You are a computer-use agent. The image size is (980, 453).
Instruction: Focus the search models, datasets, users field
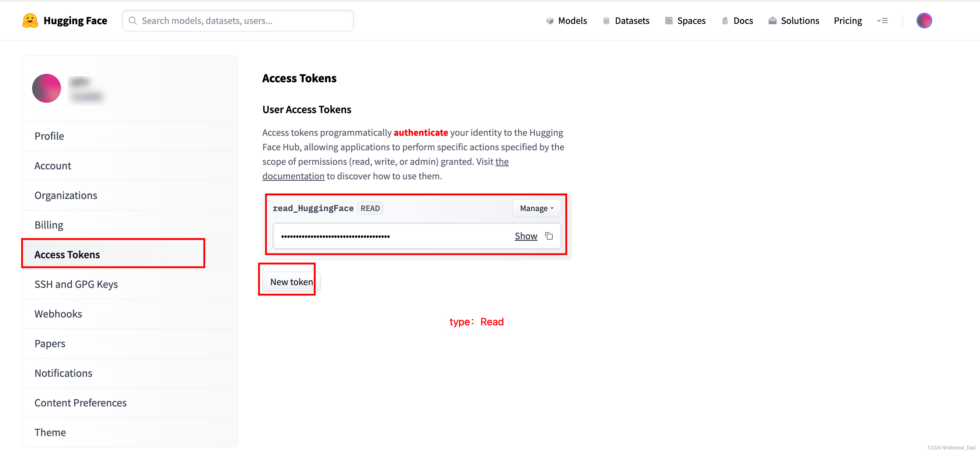click(x=238, y=21)
